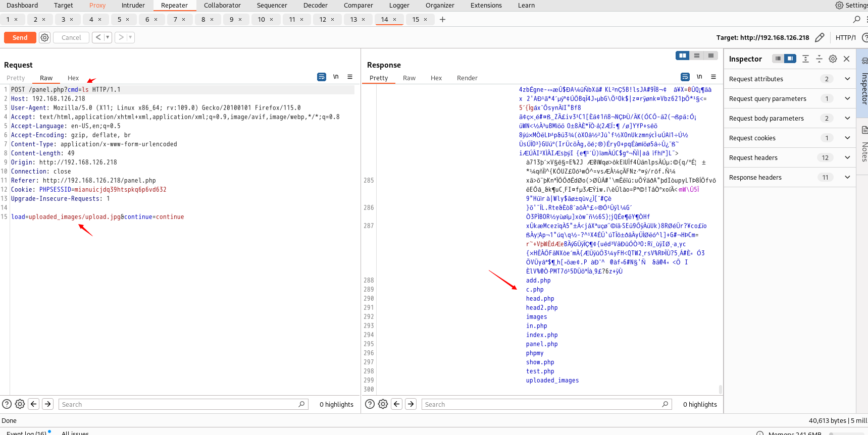Select combined tabbed layout view

click(711, 56)
